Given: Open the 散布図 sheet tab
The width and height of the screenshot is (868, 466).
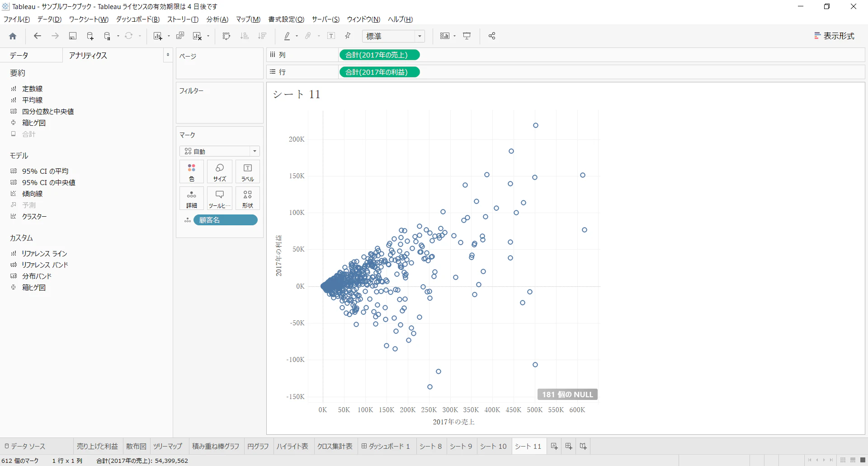Looking at the screenshot, I should pyautogui.click(x=136, y=447).
